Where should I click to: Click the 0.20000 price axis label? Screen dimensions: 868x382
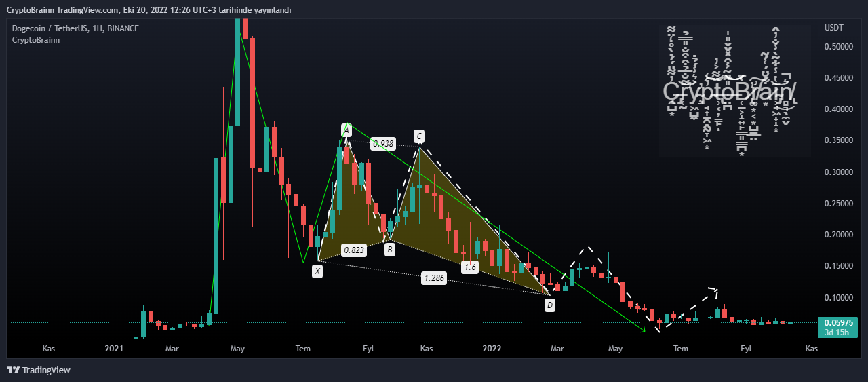pyautogui.click(x=838, y=235)
